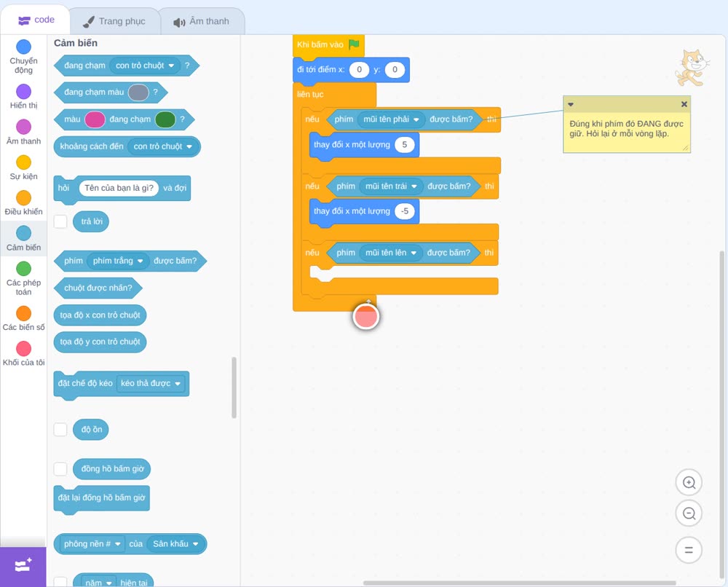Switch to the Trang phục tab
The width and height of the screenshot is (728, 587).
coord(114,21)
